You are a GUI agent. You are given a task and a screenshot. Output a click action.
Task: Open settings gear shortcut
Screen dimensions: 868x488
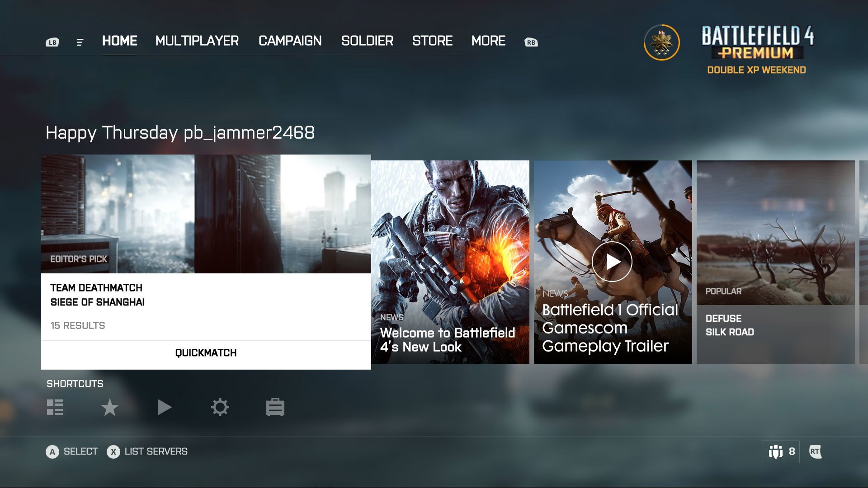tap(220, 407)
